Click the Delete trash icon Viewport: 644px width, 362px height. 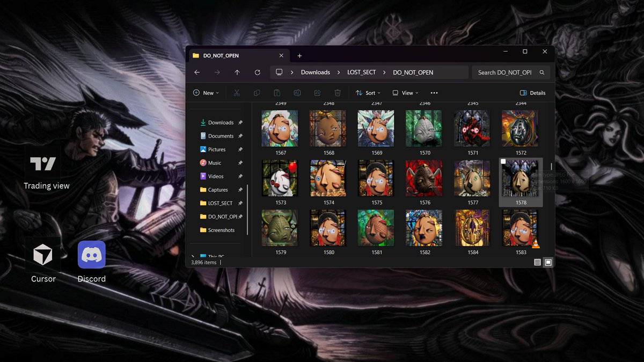coord(337,93)
